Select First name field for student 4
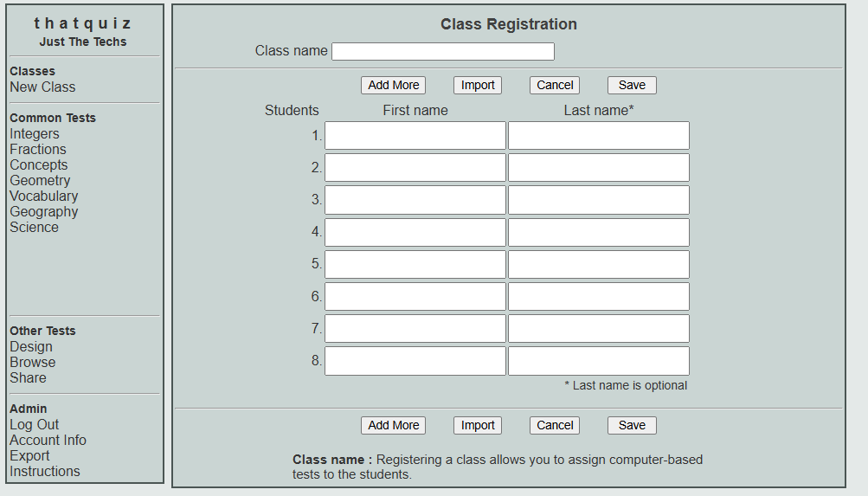 click(x=415, y=232)
